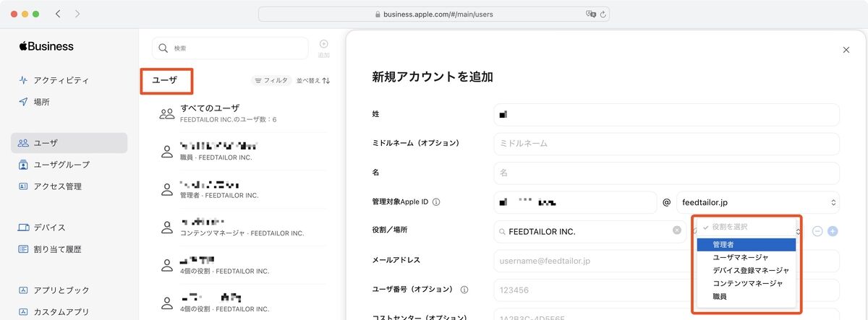Clear the FEEDTAILOR INC. location field
The width and height of the screenshot is (868, 320).
(x=676, y=231)
